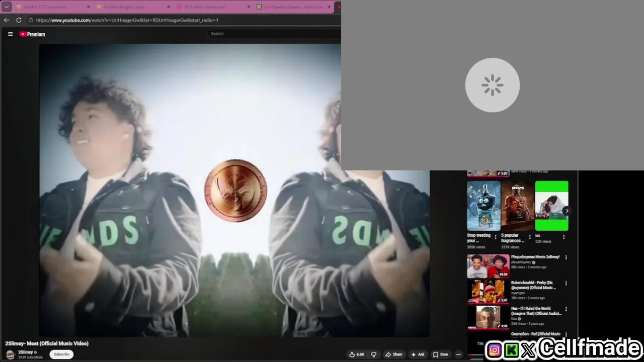Open the 2Slimey channel name link
Image resolution: width=644 pixels, height=362 pixels.
tap(26, 352)
